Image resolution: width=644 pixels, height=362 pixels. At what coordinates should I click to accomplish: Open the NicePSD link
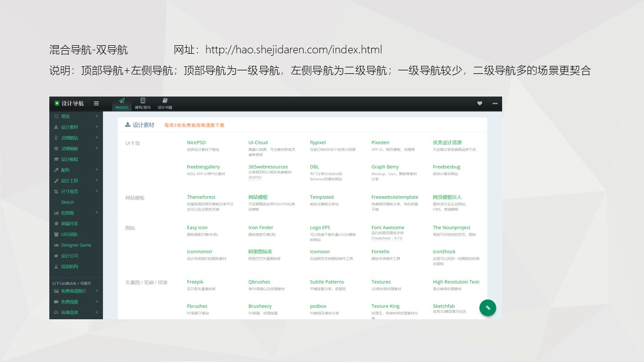pyautogui.click(x=196, y=143)
